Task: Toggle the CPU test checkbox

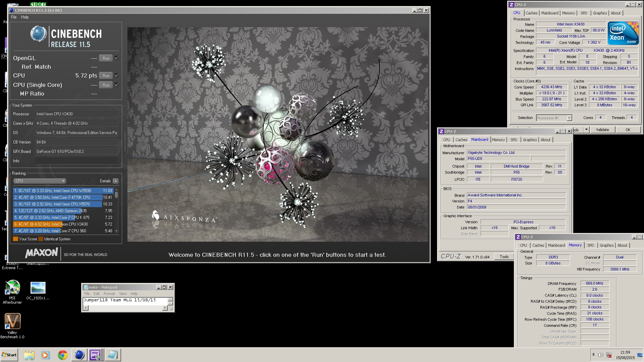Action: tap(117, 75)
